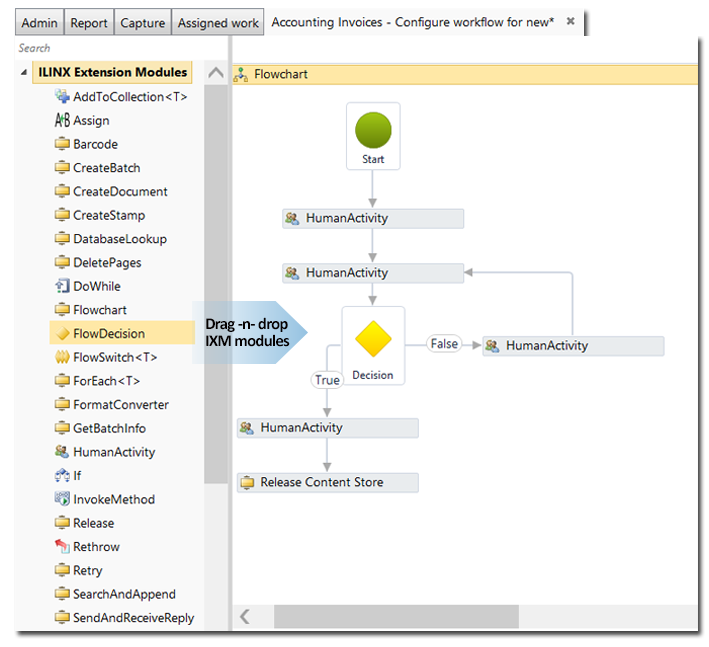The width and height of the screenshot is (709, 647).
Task: Select the Assign activity icon
Action: click(62, 120)
